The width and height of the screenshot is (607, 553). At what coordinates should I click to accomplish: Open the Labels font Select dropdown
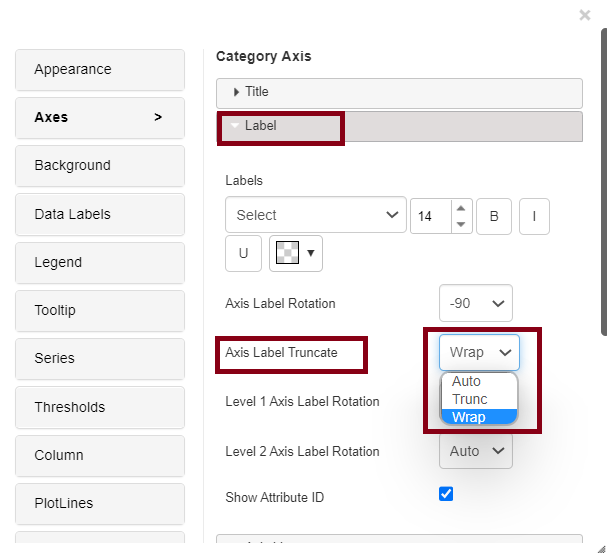pyautogui.click(x=316, y=215)
